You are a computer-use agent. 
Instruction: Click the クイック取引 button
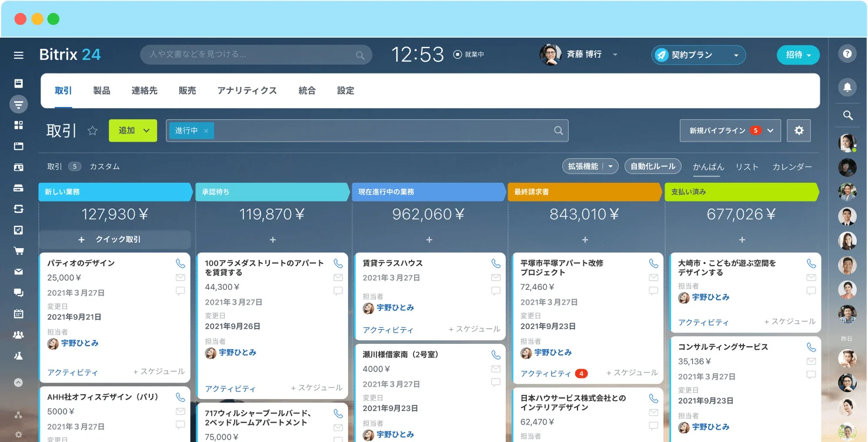coord(115,240)
